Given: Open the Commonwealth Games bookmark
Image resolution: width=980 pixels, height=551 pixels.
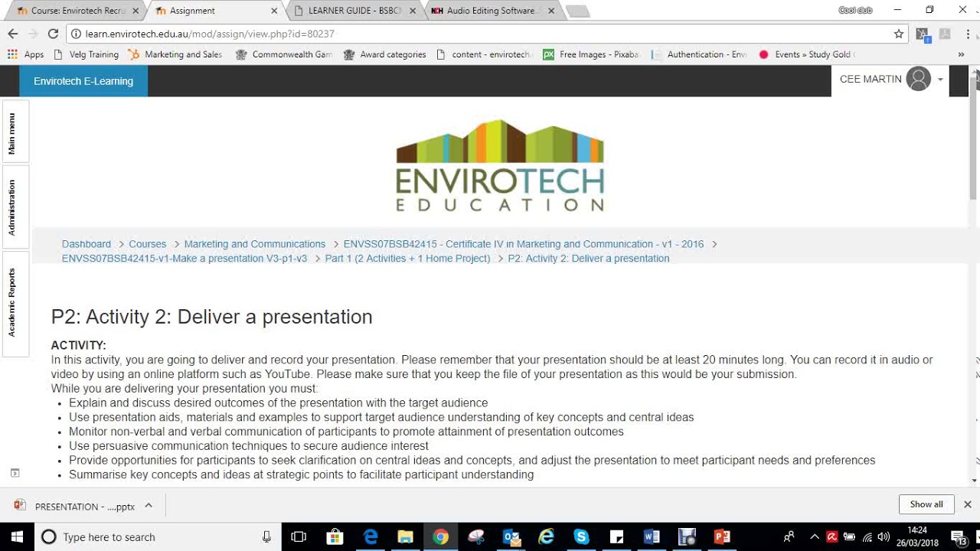Looking at the screenshot, I should point(284,54).
